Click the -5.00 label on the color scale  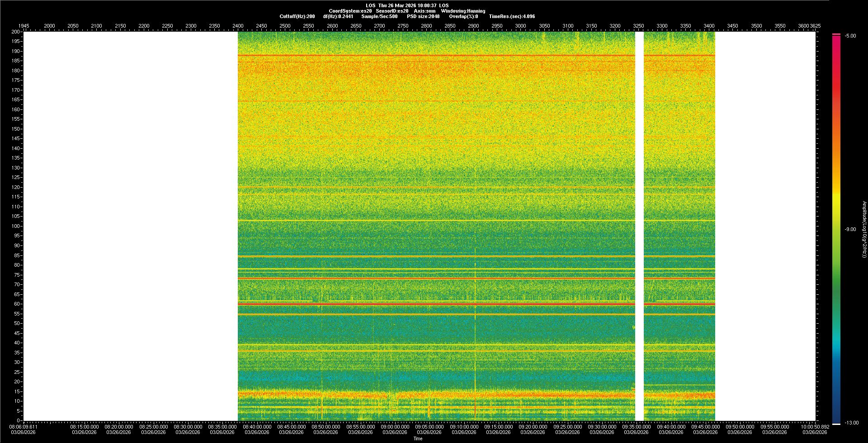pyautogui.click(x=850, y=36)
